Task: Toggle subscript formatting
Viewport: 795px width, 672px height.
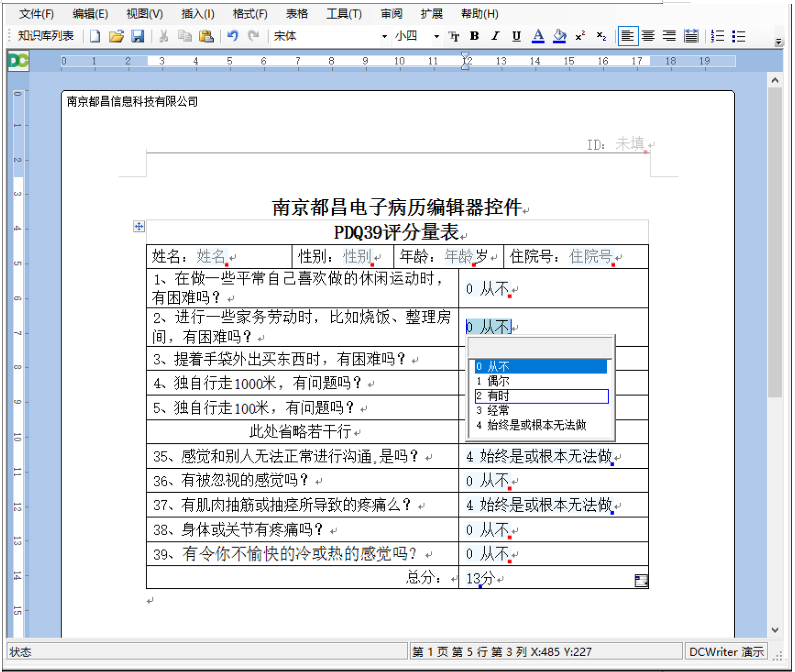Action: 601,36
